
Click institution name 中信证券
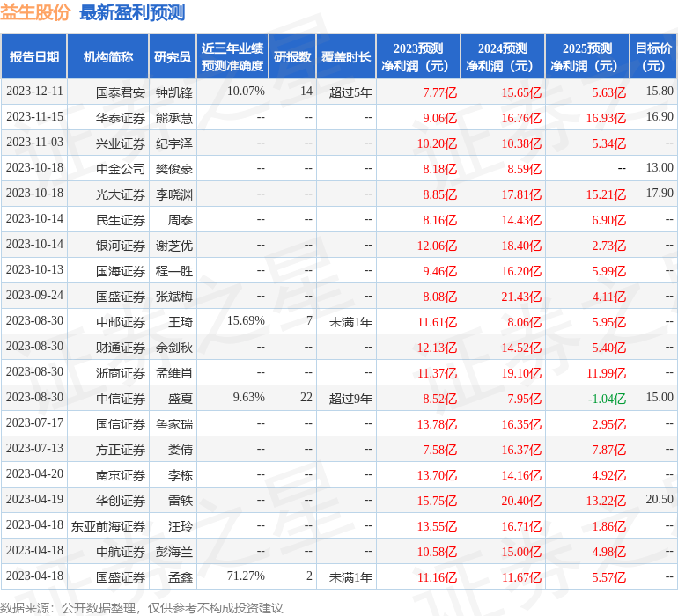121,398
